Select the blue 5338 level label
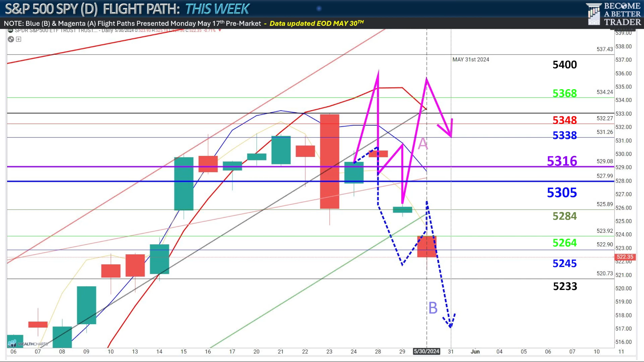 tap(565, 135)
